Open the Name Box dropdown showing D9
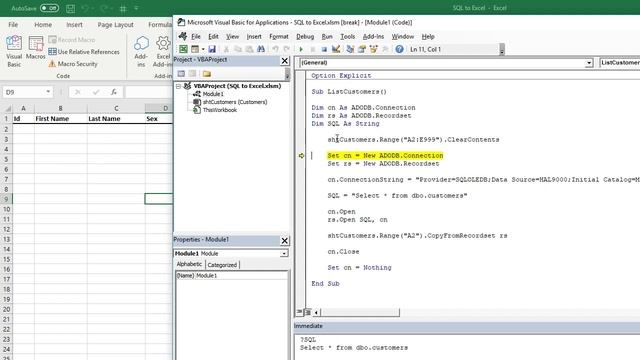Image resolution: width=640 pixels, height=360 pixels. 48,92
